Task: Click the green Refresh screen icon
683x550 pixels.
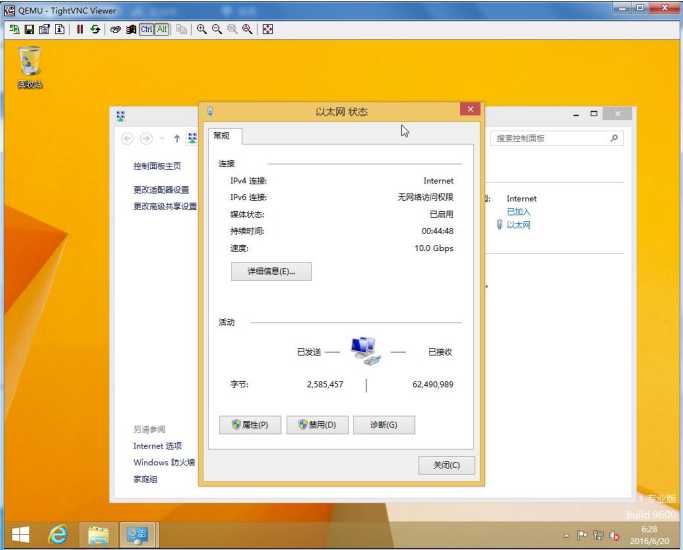Action: [x=95, y=29]
